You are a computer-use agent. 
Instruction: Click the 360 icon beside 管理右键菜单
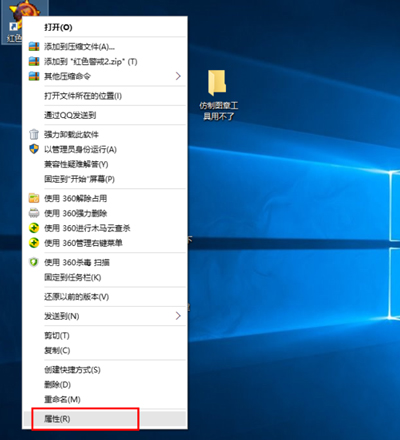(34, 243)
